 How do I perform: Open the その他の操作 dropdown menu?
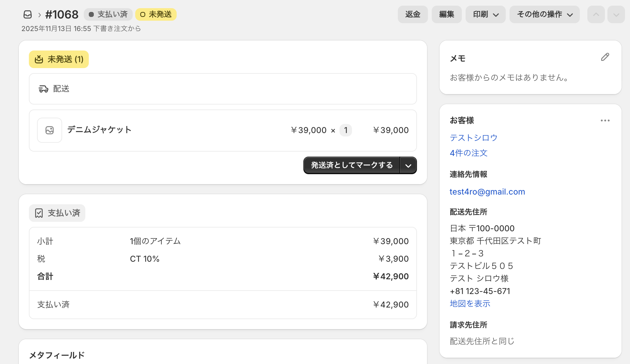pyautogui.click(x=544, y=14)
